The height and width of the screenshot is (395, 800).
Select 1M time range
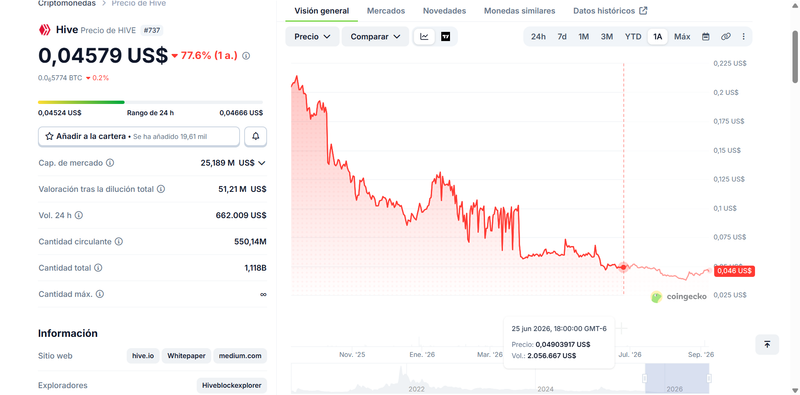pyautogui.click(x=584, y=37)
